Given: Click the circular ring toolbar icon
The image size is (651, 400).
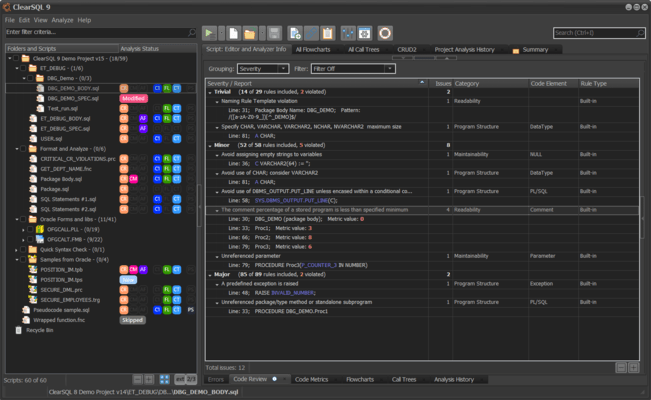Looking at the screenshot, I should point(385,33).
